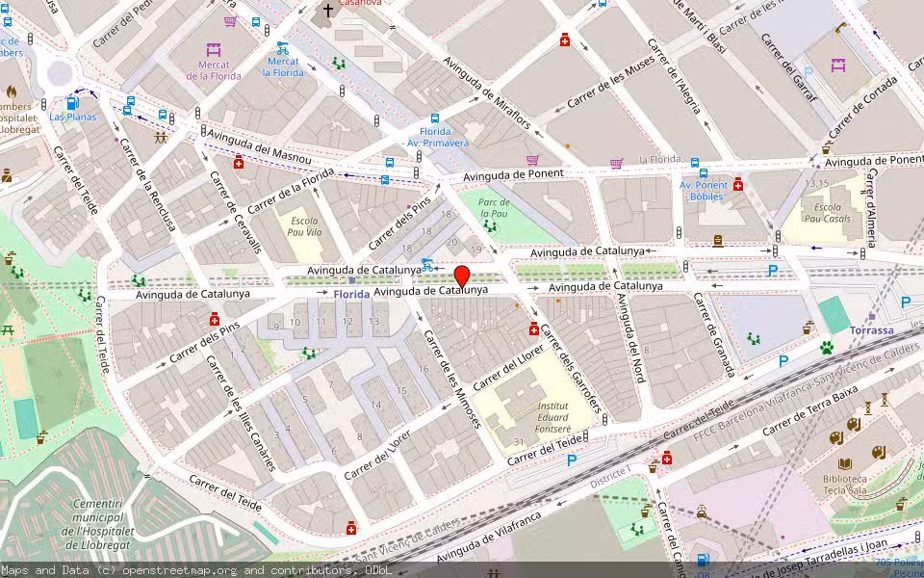The height and width of the screenshot is (578, 924).
Task: Click the church cross icon near Casanova
Action: pyautogui.click(x=327, y=9)
